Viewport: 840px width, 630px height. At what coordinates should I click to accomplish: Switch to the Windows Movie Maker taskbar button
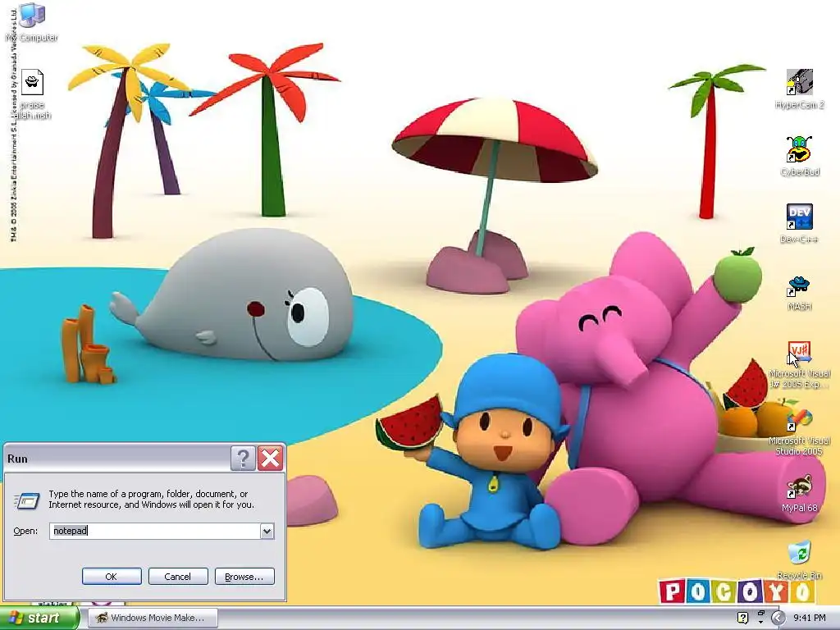[x=152, y=618]
